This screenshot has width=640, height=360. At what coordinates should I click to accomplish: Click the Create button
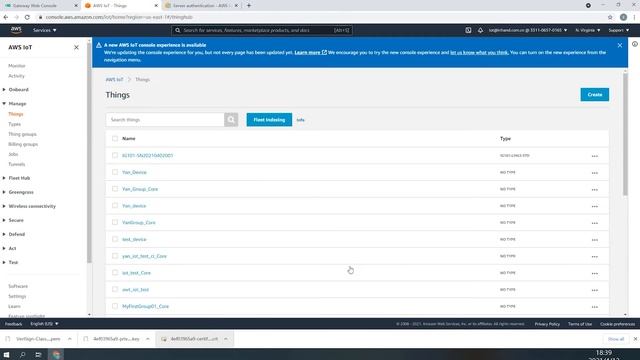click(x=595, y=95)
